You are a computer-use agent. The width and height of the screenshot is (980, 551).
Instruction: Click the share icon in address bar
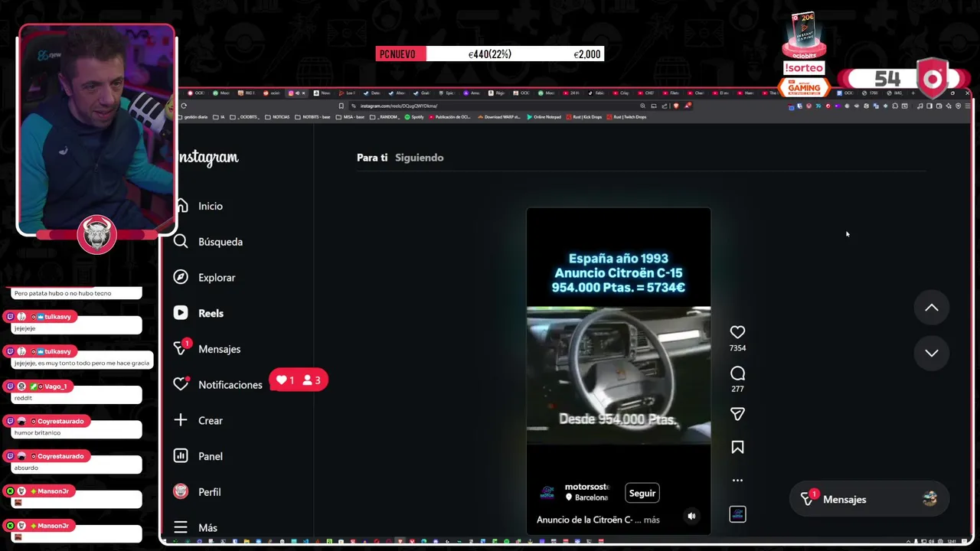coord(665,106)
